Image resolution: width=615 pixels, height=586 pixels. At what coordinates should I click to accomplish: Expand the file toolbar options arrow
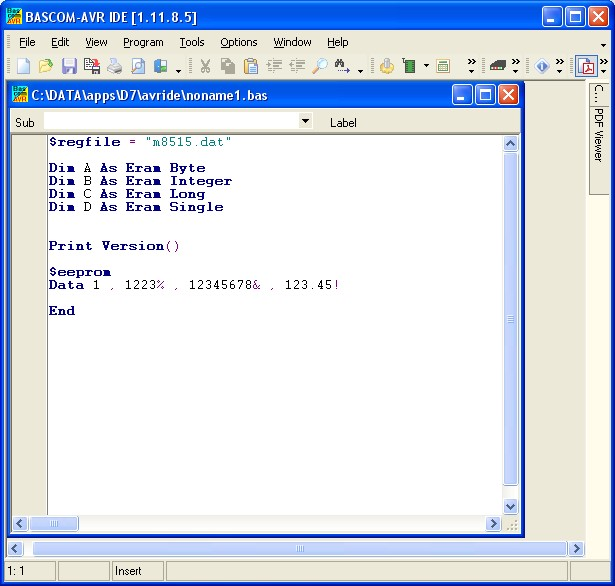point(178,71)
